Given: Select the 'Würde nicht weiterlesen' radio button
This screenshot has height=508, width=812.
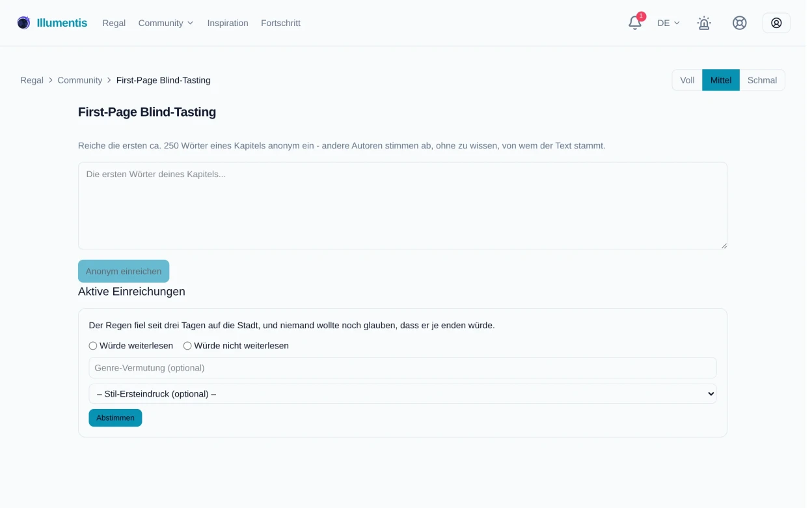Looking at the screenshot, I should [x=187, y=346].
